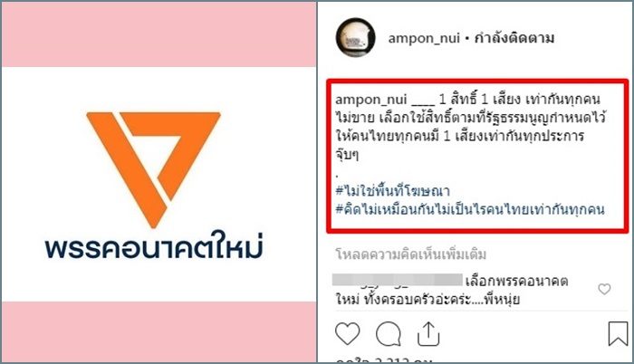Select the pink top band of the post image
The image size is (634, 364).
pos(158,34)
